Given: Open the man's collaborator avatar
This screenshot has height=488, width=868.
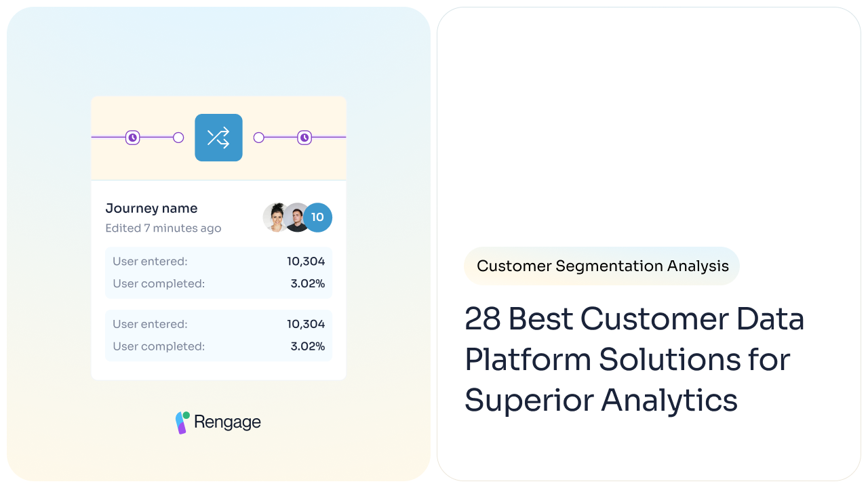Looking at the screenshot, I should click(x=296, y=218).
